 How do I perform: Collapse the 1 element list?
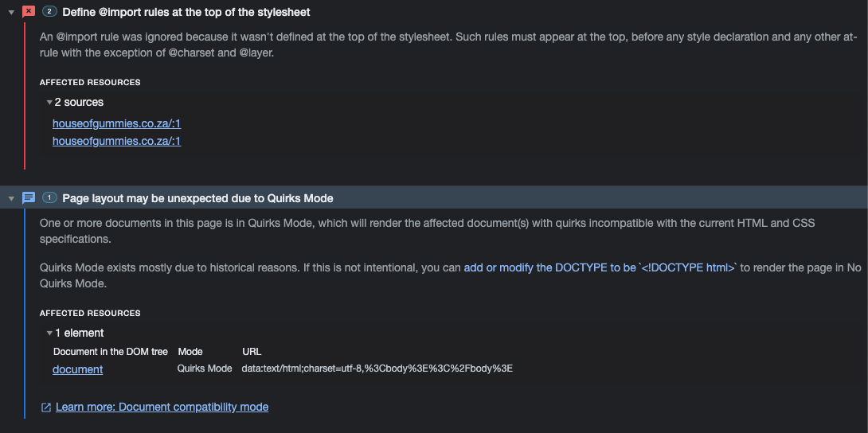pyautogui.click(x=50, y=333)
